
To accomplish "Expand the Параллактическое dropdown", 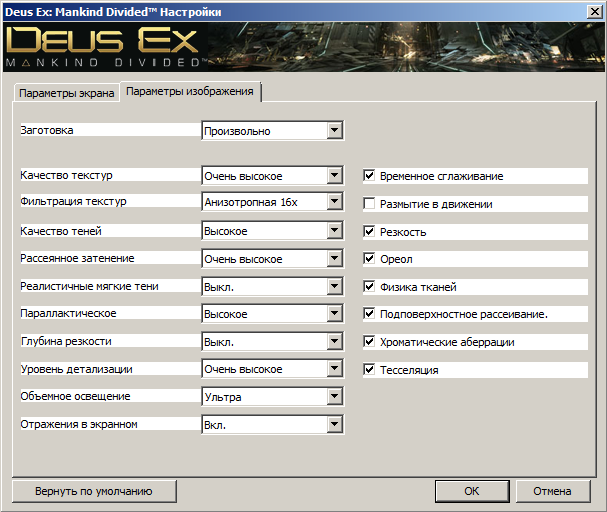I will [273, 313].
